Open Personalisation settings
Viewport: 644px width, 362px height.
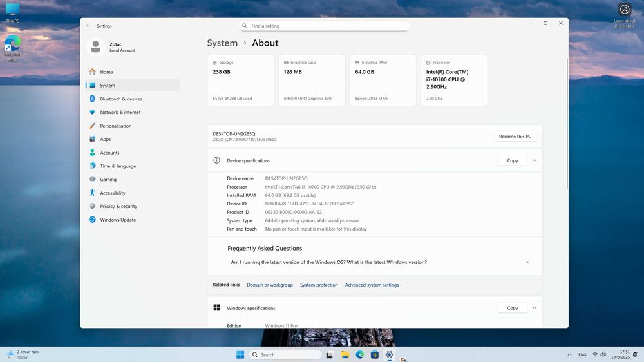tap(132, 126)
